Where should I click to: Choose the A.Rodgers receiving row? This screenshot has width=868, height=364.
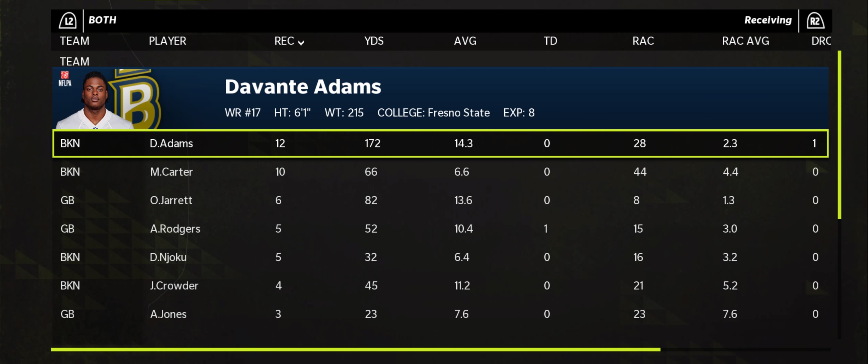(x=440, y=229)
